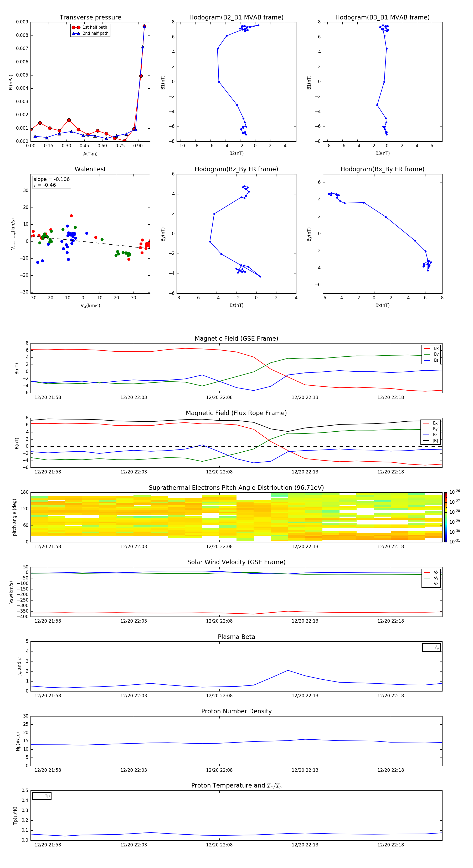The image size is (473, 868).
Task: Select the Vz entry in velocity legend
Action: pos(431,584)
